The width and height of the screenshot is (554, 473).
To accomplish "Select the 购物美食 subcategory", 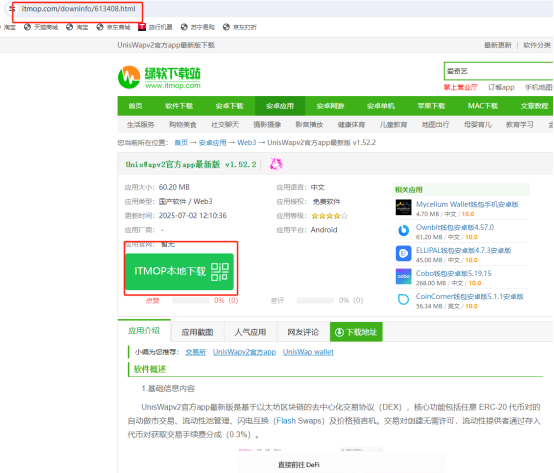I will tap(183, 125).
